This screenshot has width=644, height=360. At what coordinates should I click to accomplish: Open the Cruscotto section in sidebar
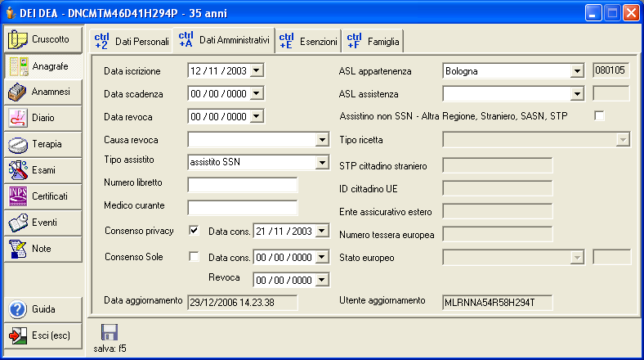point(42,39)
